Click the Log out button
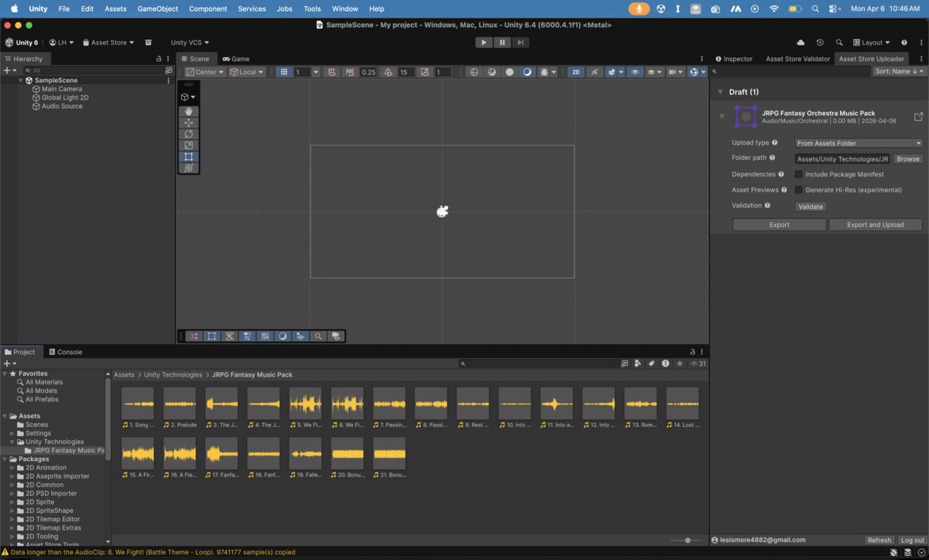The height and width of the screenshot is (560, 929). (912, 540)
